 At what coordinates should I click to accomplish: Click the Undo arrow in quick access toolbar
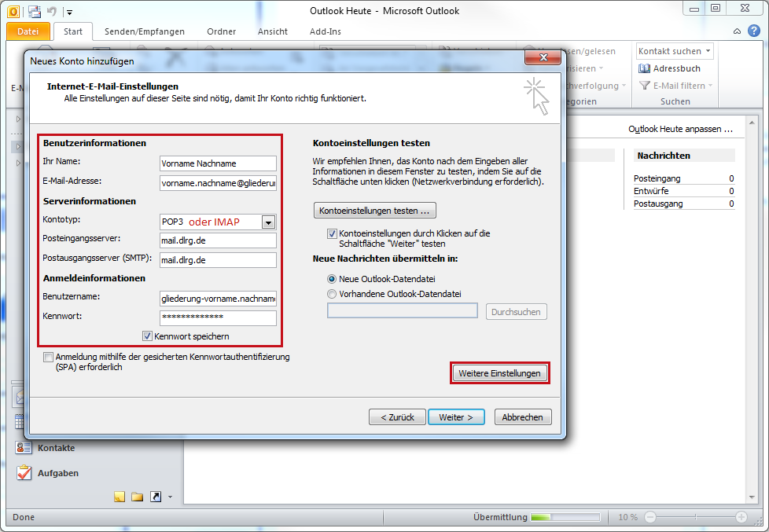[52, 11]
